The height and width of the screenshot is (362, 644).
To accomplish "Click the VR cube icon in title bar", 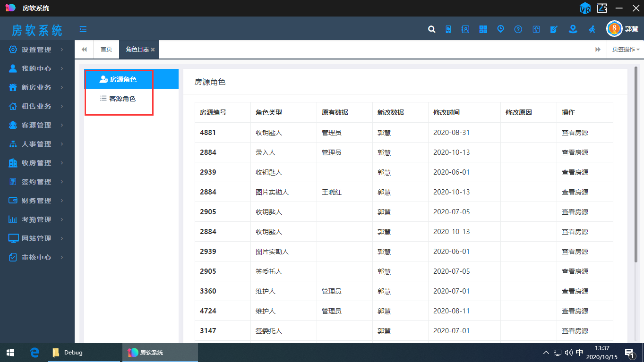I will [x=585, y=8].
